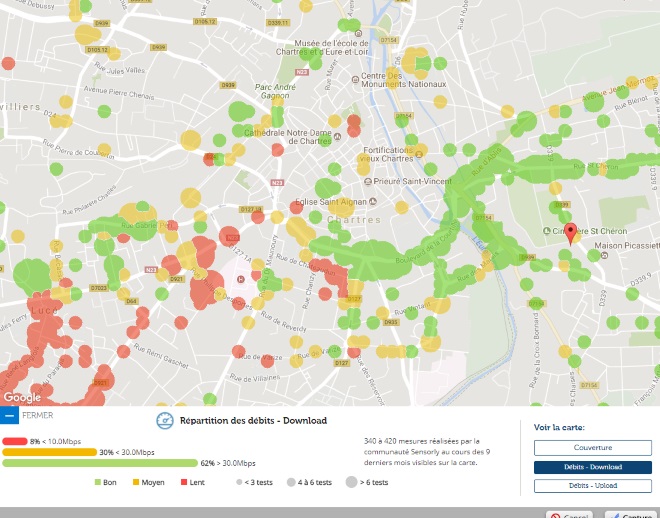Click the 'Rue de Villaines' street label

[x=255, y=378]
